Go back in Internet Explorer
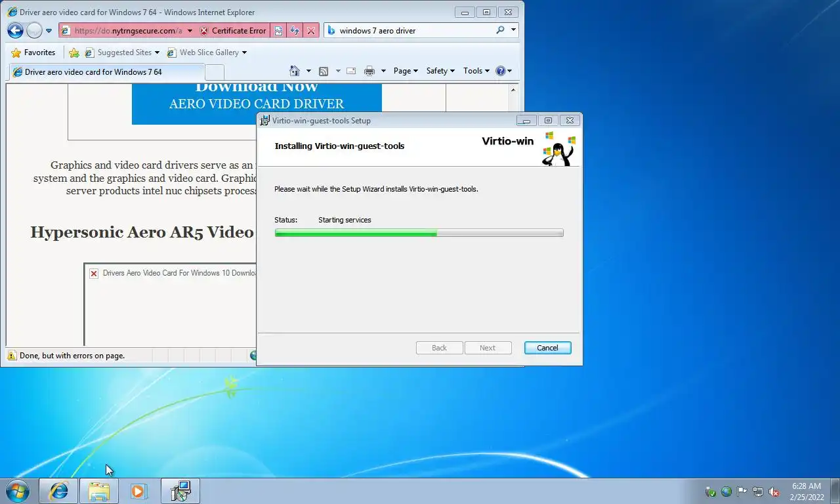 15,30
